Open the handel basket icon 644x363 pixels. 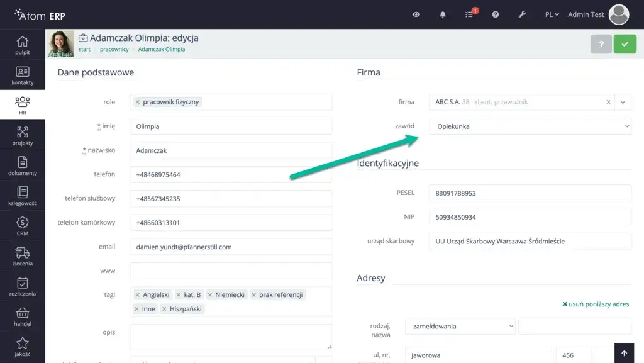pos(23,316)
